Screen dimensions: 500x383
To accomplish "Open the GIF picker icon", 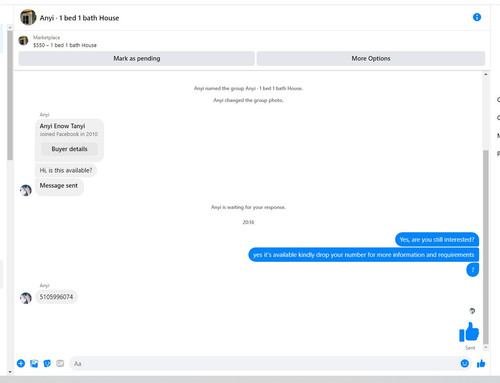I will pos(60,363).
